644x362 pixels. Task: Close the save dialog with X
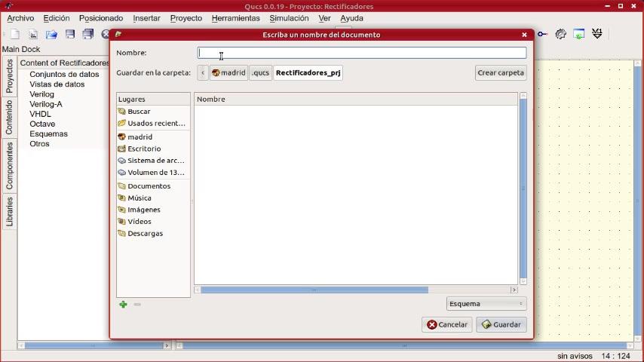click(x=525, y=35)
